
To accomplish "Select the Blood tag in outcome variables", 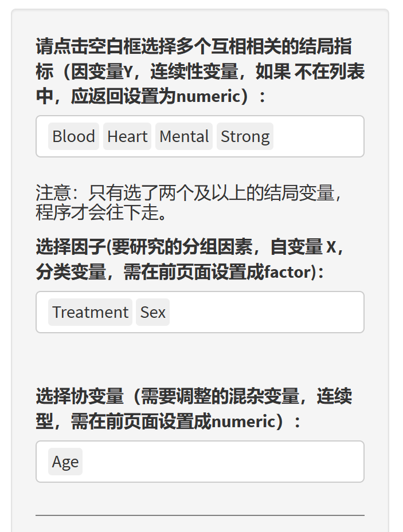I will pos(73,136).
